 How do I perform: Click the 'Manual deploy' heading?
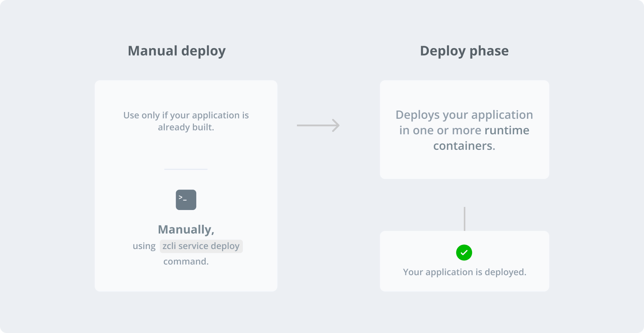(x=177, y=51)
